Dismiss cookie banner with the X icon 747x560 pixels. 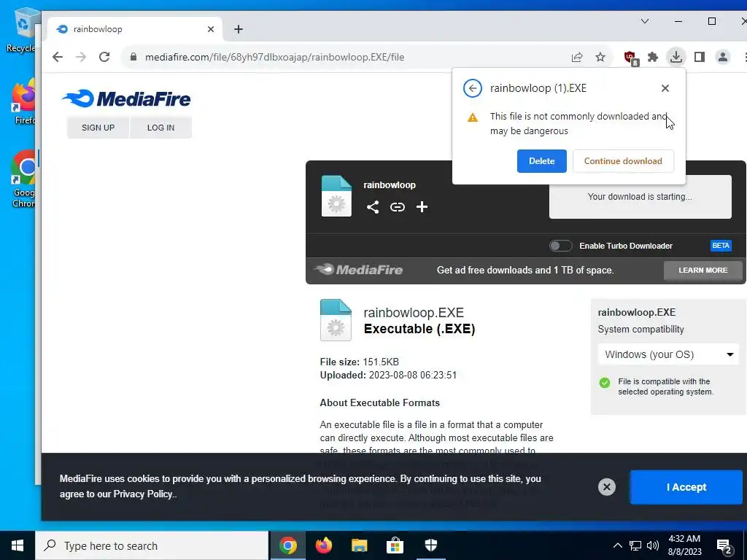(x=606, y=486)
